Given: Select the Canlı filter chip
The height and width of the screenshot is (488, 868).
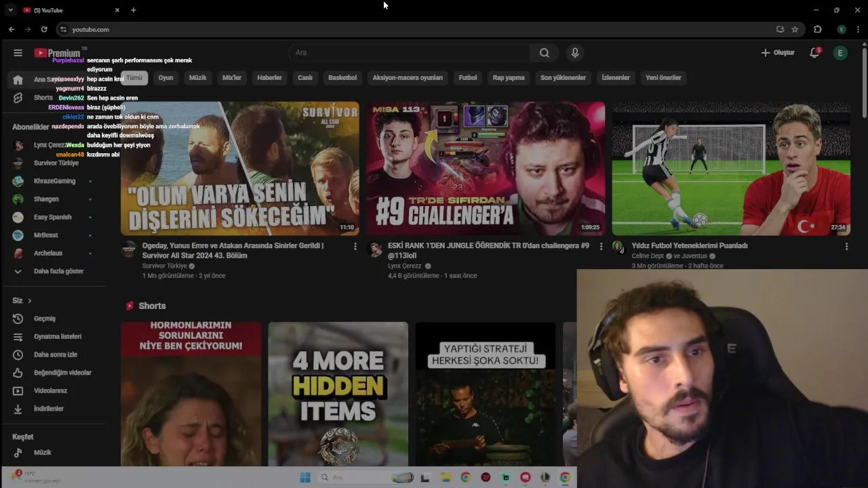Looking at the screenshot, I should (305, 78).
